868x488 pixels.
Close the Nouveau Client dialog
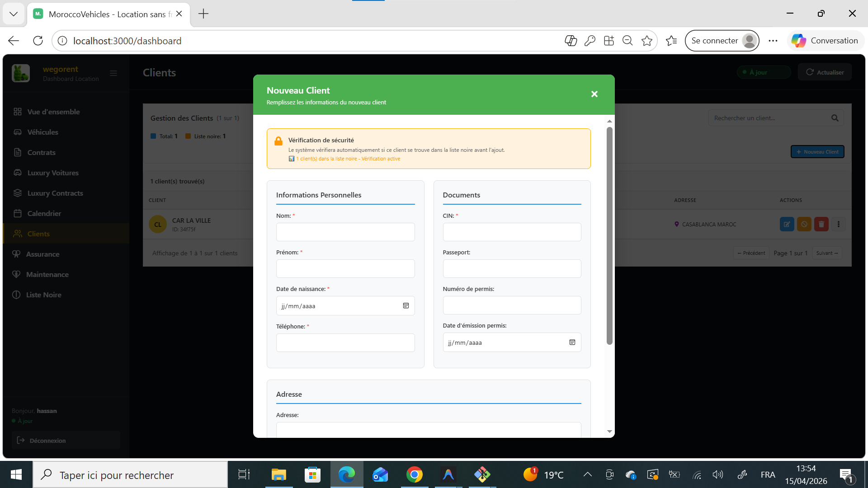click(594, 94)
